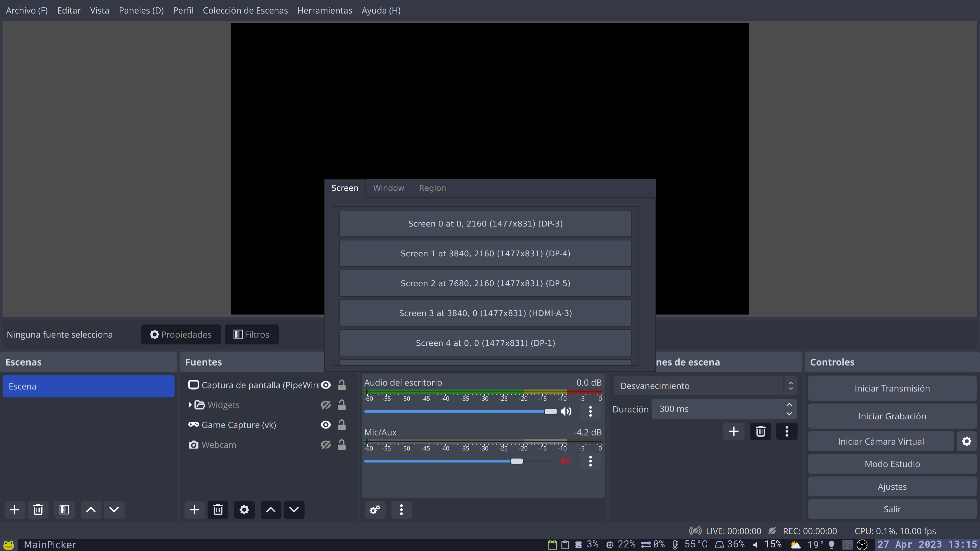The image size is (980, 551).
Task: Open advanced audio properties gear in mixer
Action: [x=375, y=510]
